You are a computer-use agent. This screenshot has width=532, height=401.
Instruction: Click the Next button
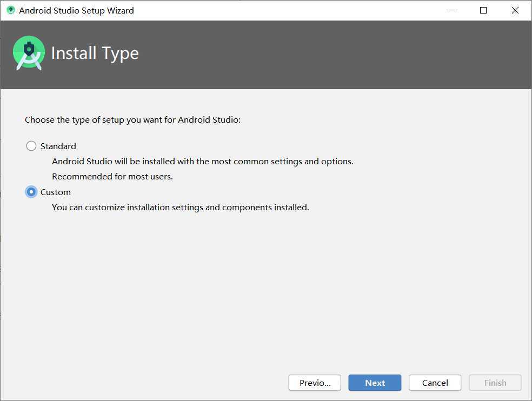pyautogui.click(x=375, y=383)
